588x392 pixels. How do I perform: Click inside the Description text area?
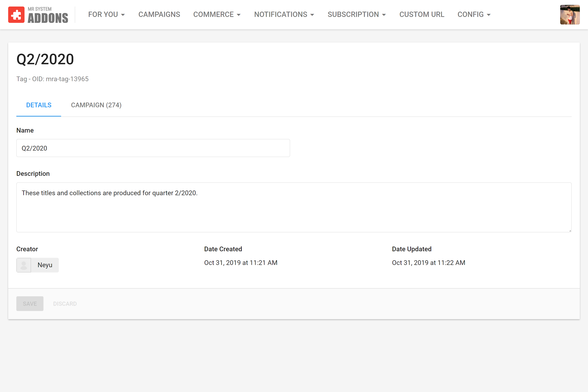click(x=294, y=207)
